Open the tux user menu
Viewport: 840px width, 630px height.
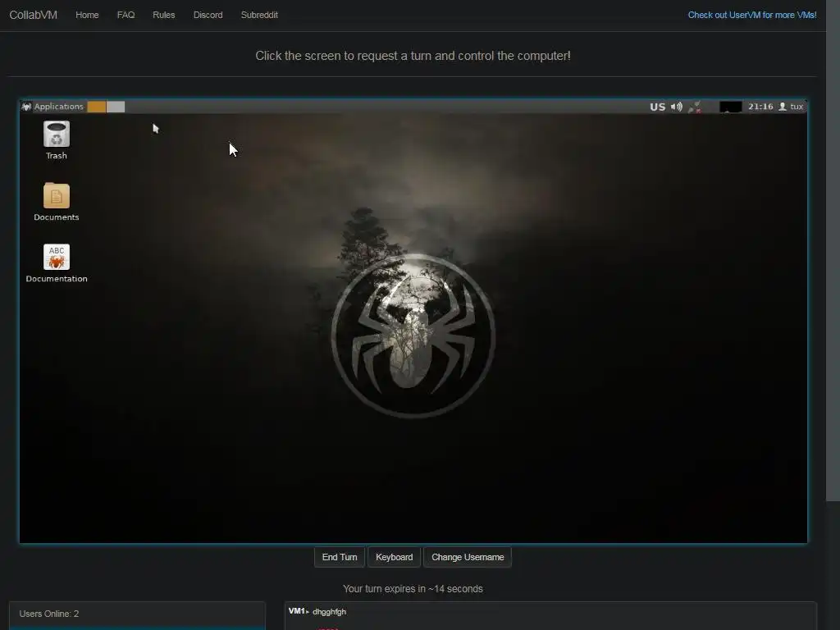(x=791, y=107)
